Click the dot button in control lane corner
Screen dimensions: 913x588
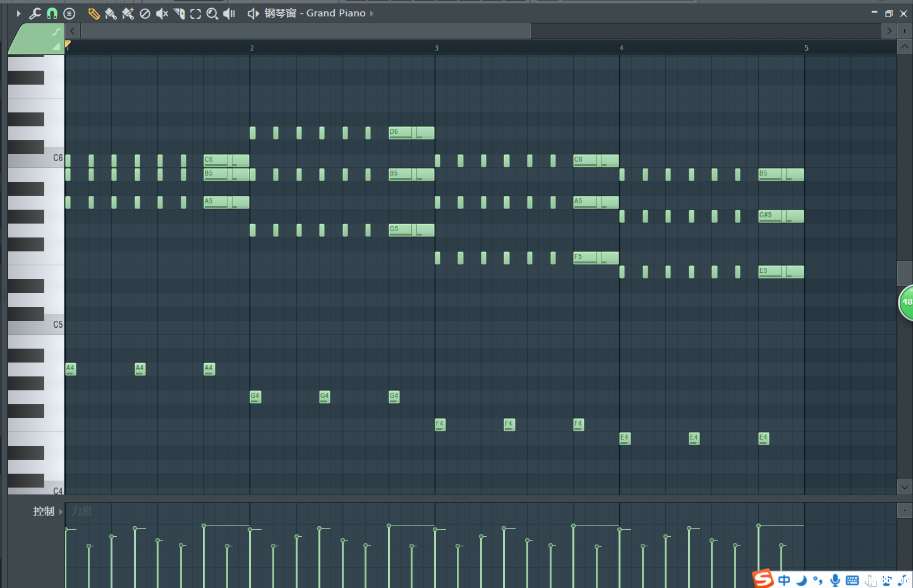905,510
